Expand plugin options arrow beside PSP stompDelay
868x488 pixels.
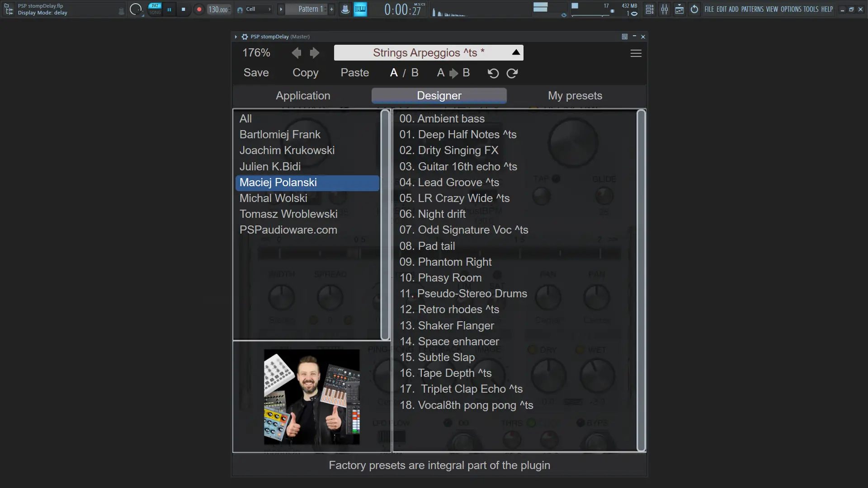pos(236,37)
